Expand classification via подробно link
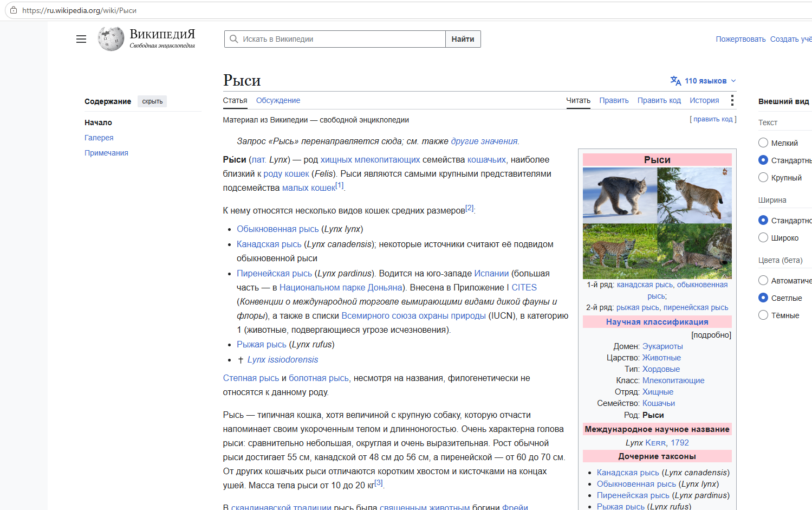The height and width of the screenshot is (510, 812). tap(711, 335)
